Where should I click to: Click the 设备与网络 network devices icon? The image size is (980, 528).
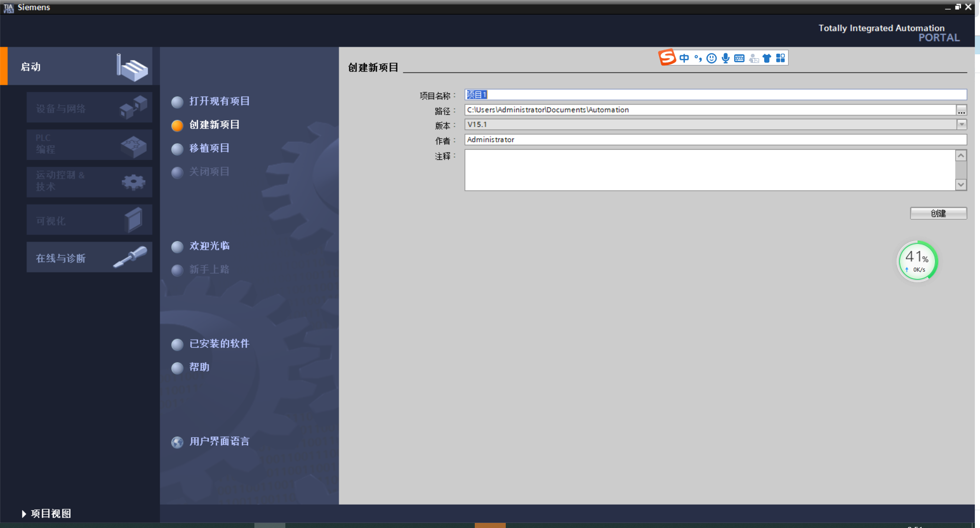click(x=134, y=107)
